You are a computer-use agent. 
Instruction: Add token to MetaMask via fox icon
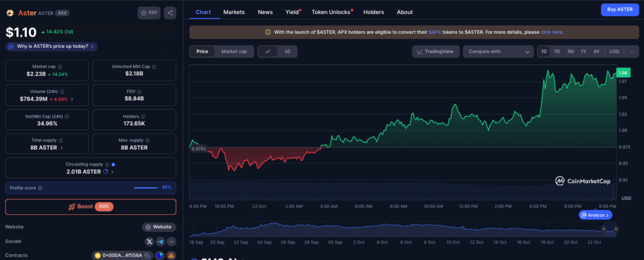click(x=171, y=256)
